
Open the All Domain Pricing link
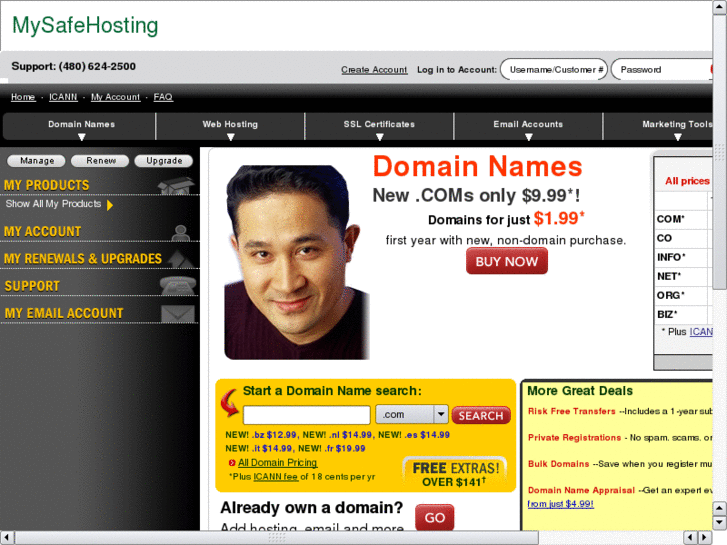278,462
